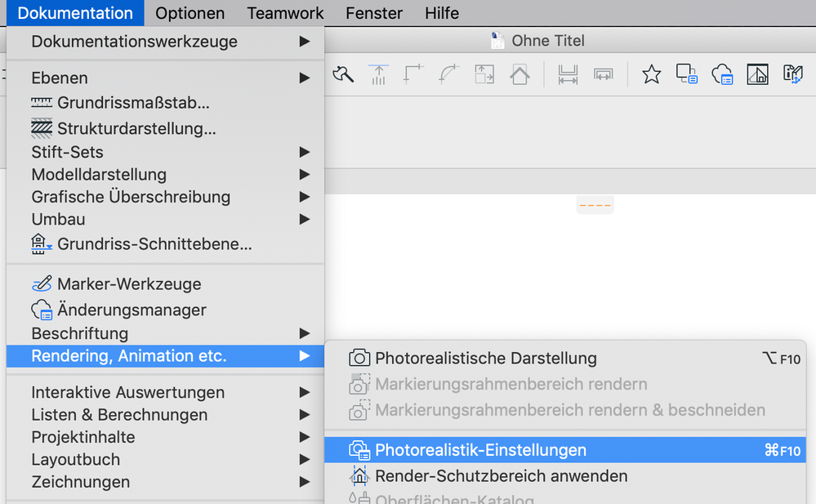Expand the Layoutbuch submenu
This screenshot has width=816, height=504.
pyautogui.click(x=76, y=460)
